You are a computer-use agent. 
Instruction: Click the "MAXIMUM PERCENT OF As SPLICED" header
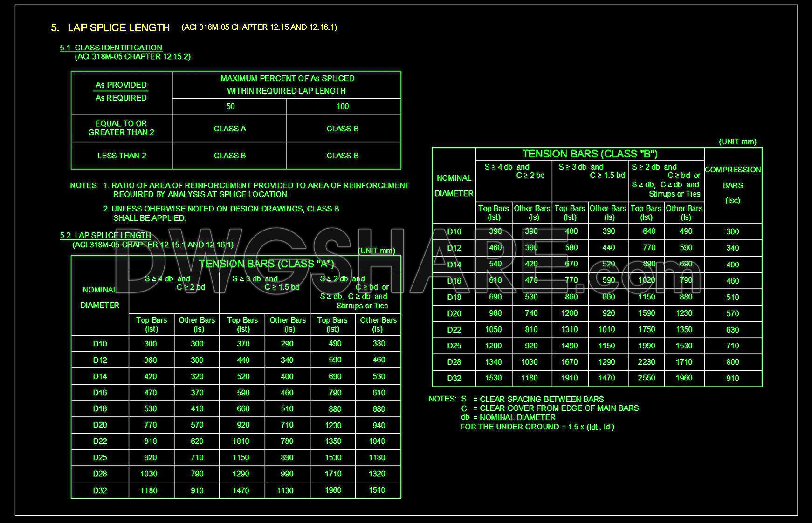pos(287,79)
